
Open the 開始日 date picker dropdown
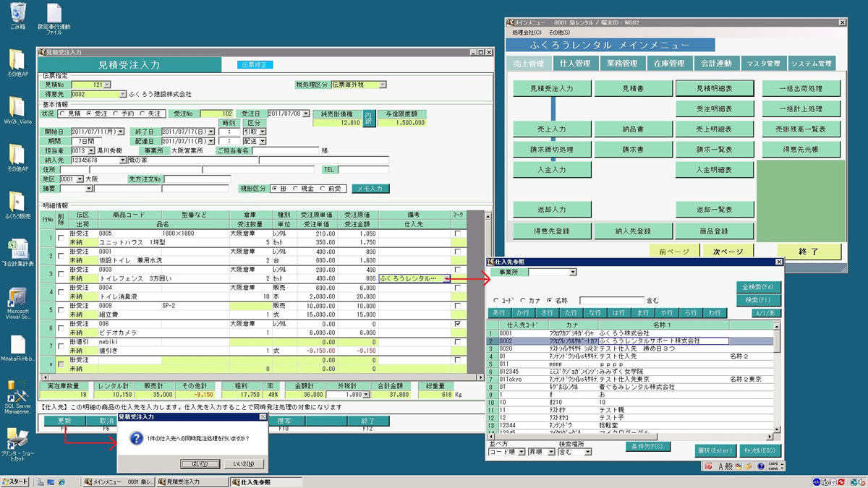[120, 132]
